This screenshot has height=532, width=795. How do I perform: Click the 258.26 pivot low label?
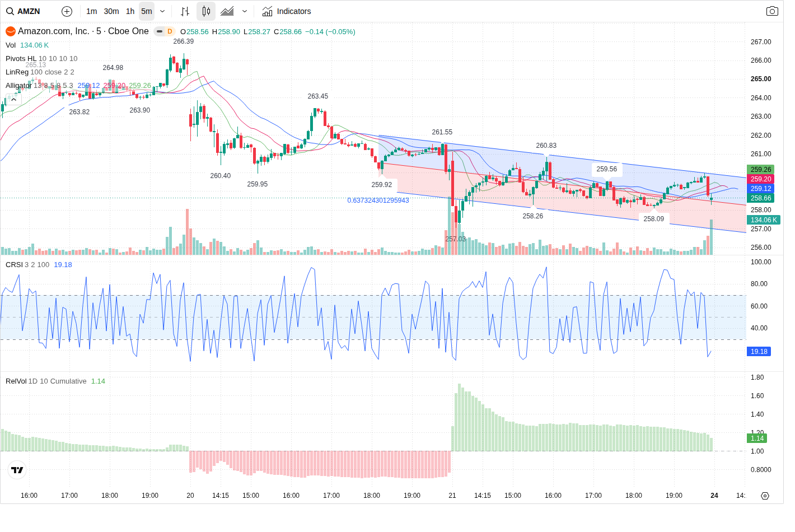533,216
